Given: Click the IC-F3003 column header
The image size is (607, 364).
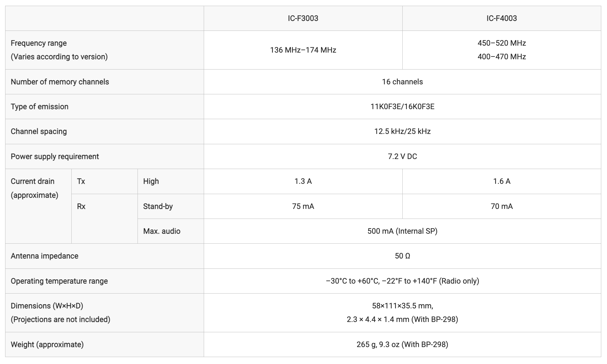Looking at the screenshot, I should [303, 18].
